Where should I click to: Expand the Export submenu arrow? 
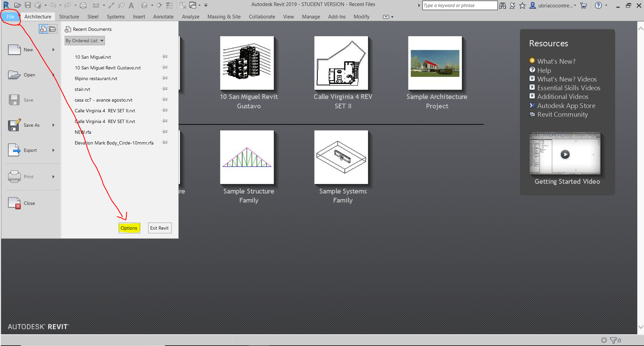[53, 150]
